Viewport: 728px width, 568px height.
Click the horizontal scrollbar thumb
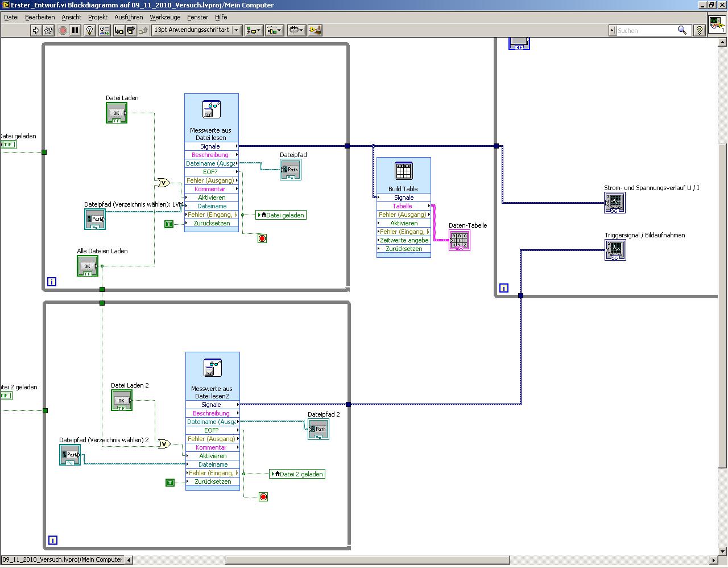[367, 560]
